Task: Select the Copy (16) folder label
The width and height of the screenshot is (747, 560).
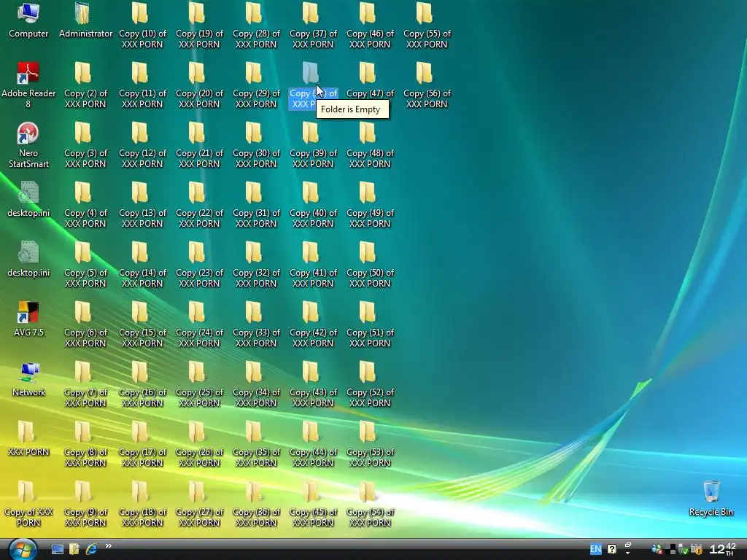Action: [142, 397]
